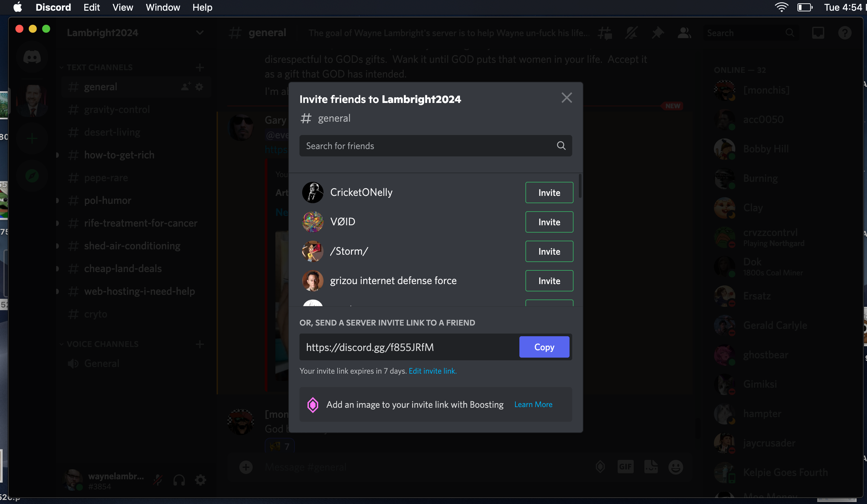The image size is (867, 504).
Task: Open the View menu in menu bar
Action: 122,7
